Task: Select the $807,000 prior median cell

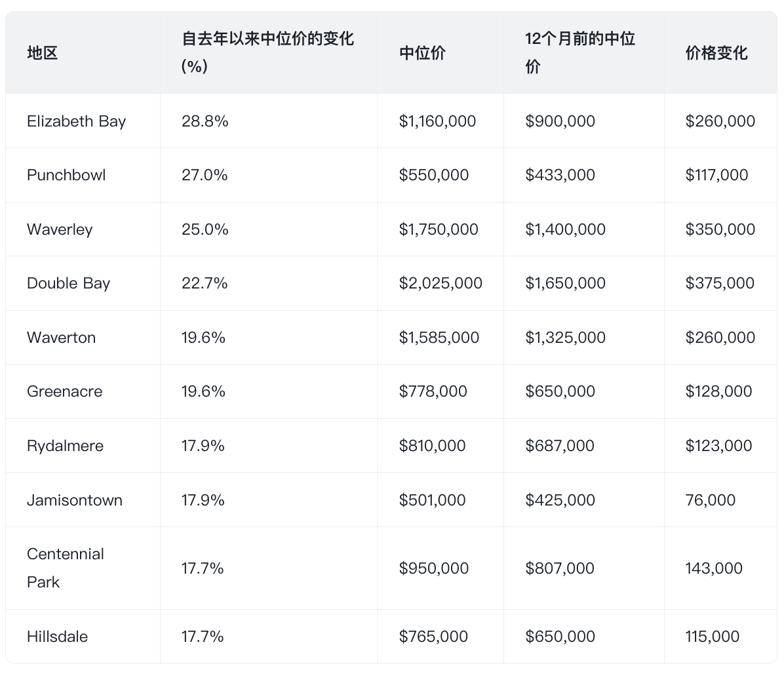Action: 560,568
